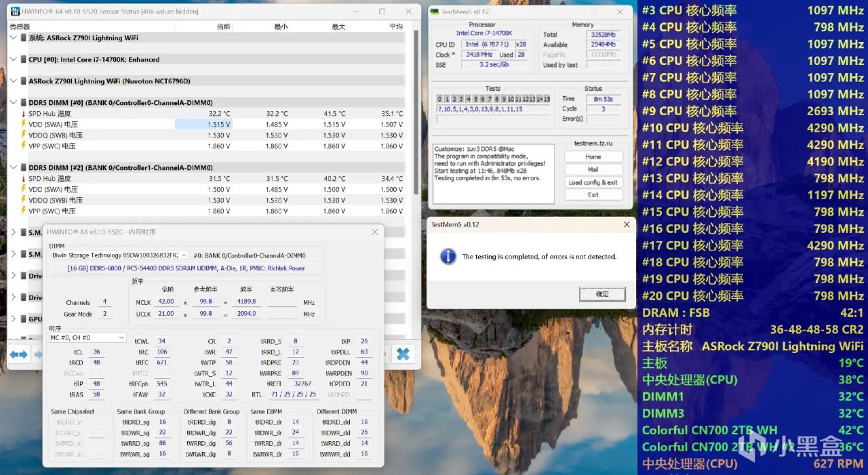Click the blue information icon in TestMem5 dialog

(448, 256)
